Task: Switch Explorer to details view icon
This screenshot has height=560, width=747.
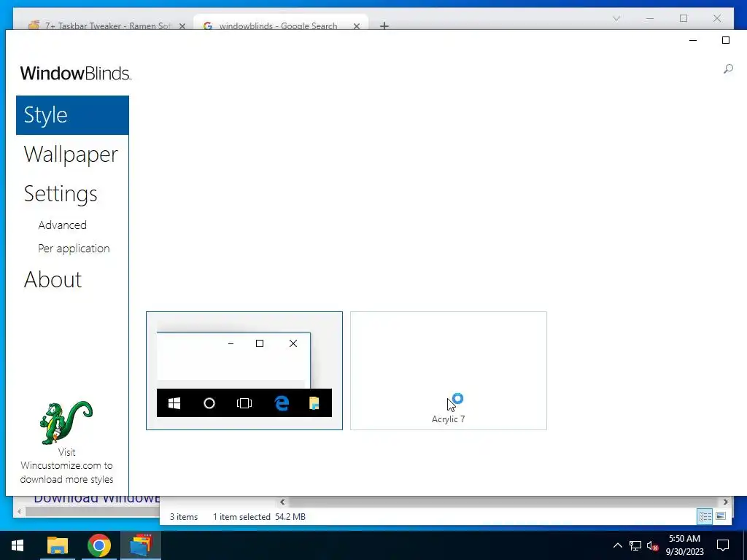Action: (x=705, y=516)
